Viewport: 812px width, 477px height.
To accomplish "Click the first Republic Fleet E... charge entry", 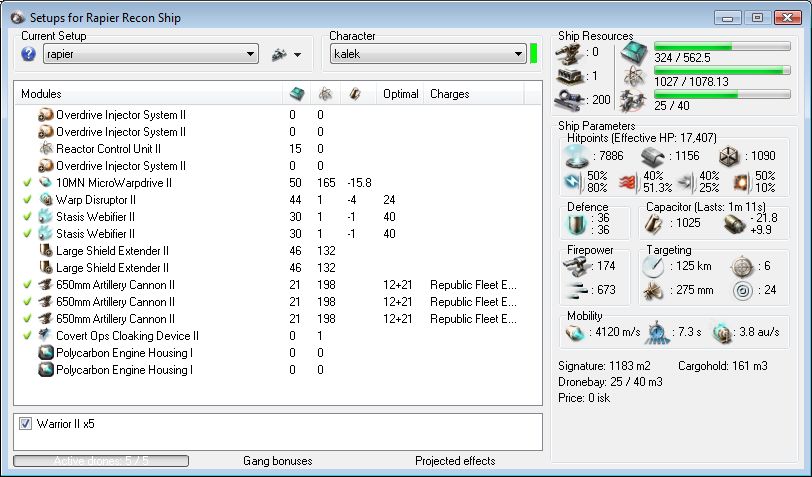I will (x=473, y=285).
